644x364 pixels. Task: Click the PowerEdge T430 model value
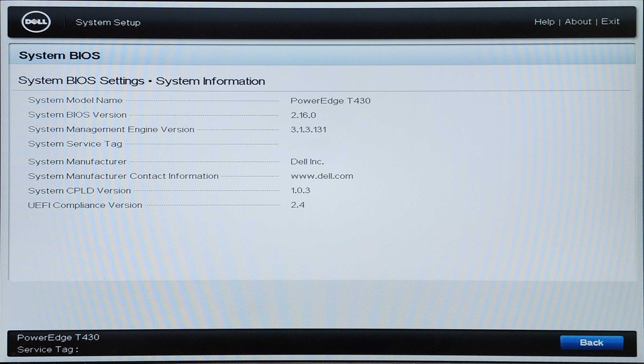tap(330, 101)
